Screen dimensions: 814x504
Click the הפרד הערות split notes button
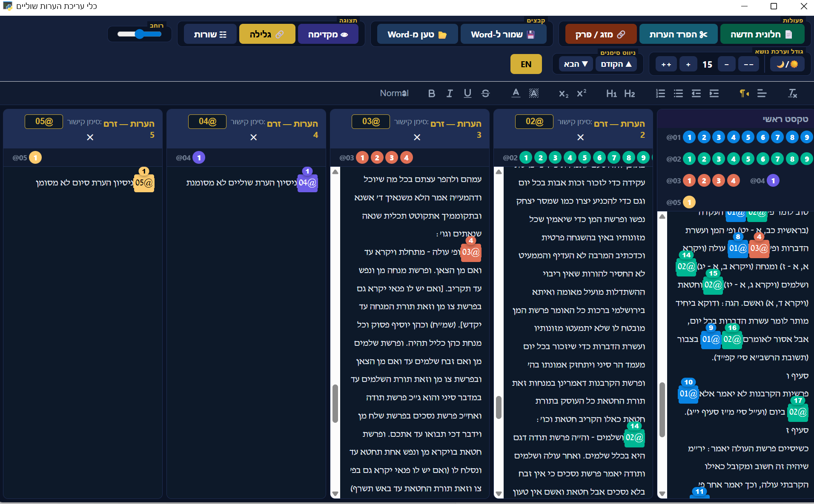[678, 34]
